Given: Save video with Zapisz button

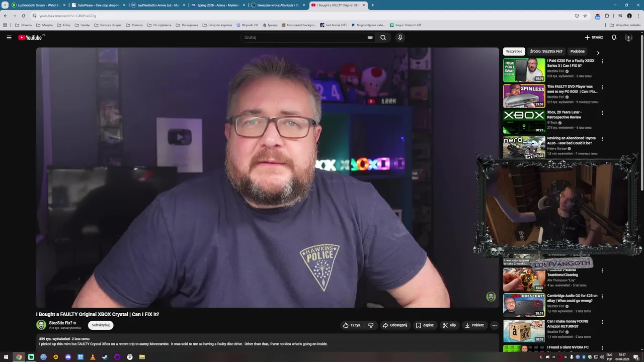Looking at the screenshot, I should [425, 325].
